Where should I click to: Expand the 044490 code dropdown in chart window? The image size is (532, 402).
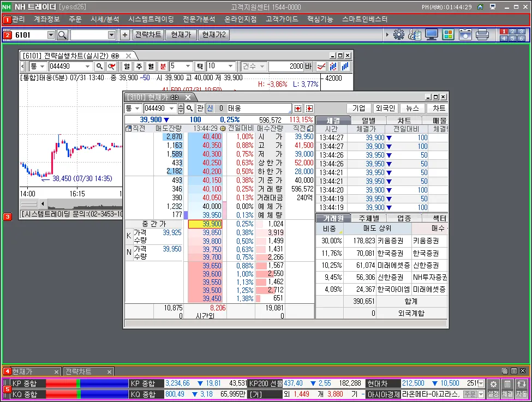(x=87, y=66)
